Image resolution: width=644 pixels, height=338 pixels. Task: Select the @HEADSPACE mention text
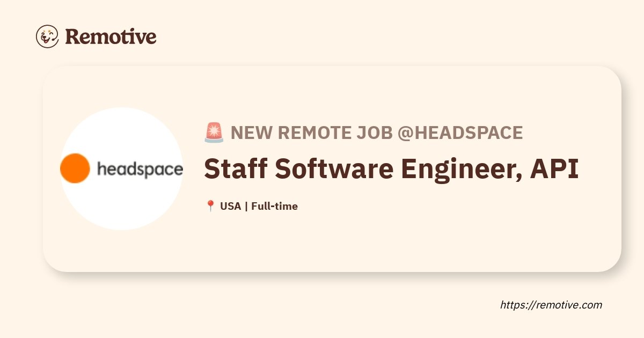[x=460, y=133]
